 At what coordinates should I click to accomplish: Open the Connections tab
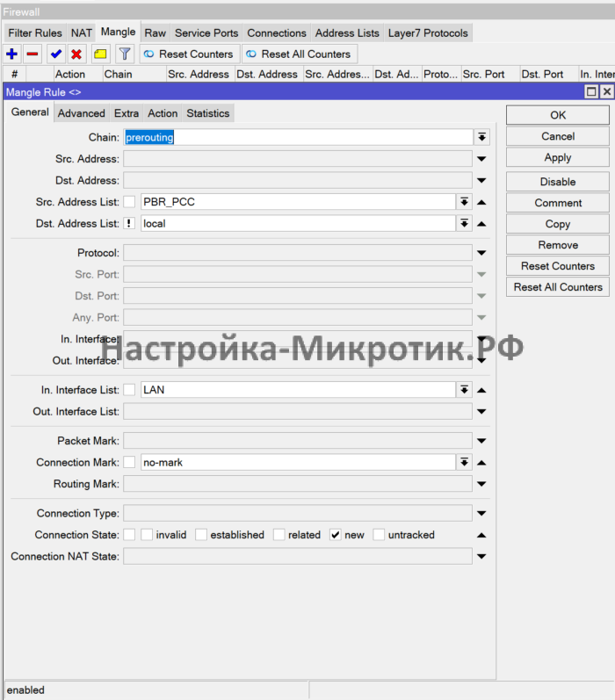pos(277,33)
